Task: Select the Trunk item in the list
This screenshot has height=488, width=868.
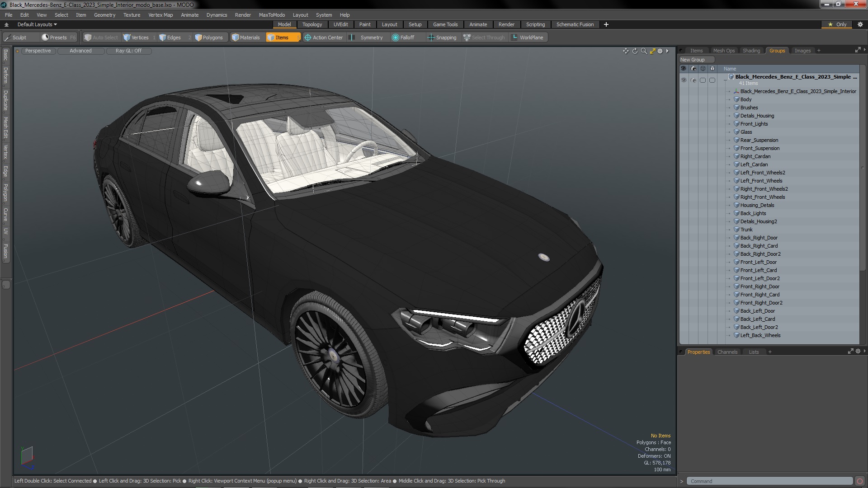Action: 746,230
